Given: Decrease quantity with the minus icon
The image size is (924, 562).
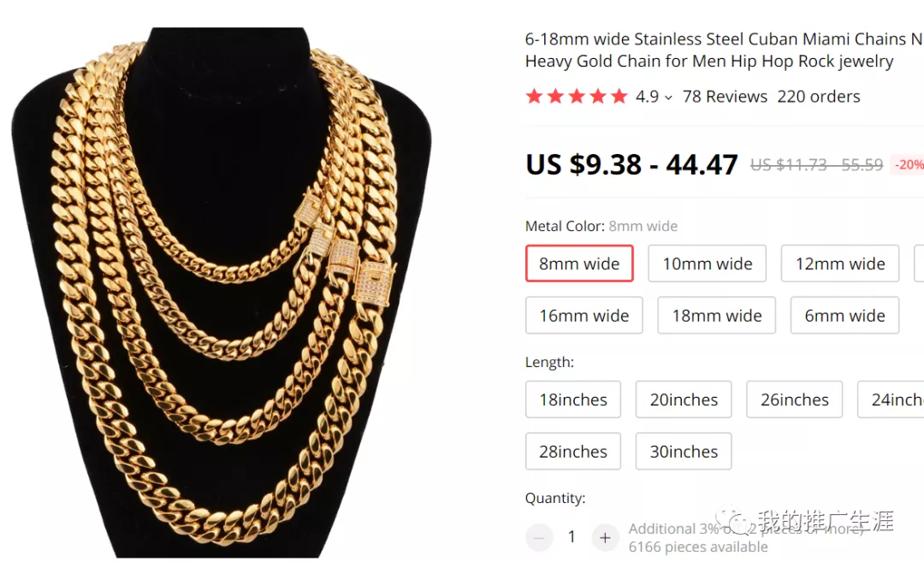Looking at the screenshot, I should pos(539,538).
